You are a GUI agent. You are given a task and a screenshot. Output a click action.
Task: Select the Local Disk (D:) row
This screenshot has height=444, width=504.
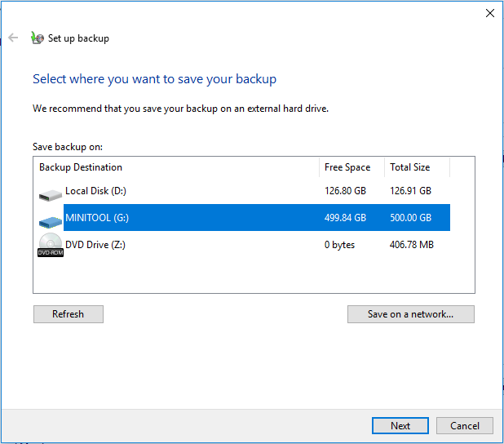[x=244, y=191]
